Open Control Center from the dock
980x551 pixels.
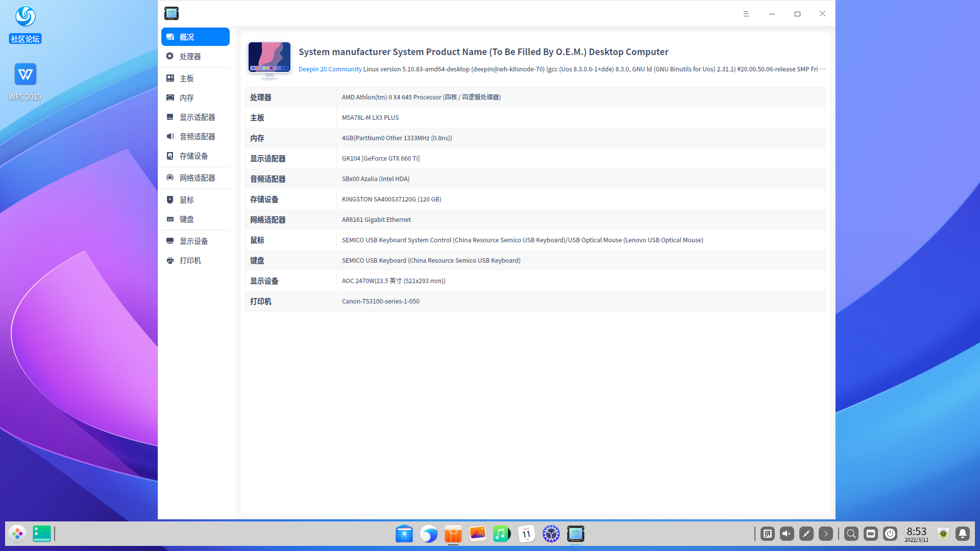(551, 534)
